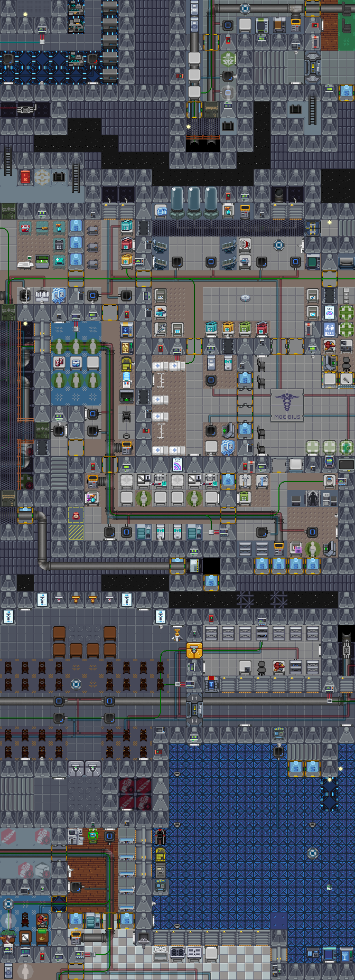
Task: Click the orange camera on yellow console
Action: [x=194, y=650]
